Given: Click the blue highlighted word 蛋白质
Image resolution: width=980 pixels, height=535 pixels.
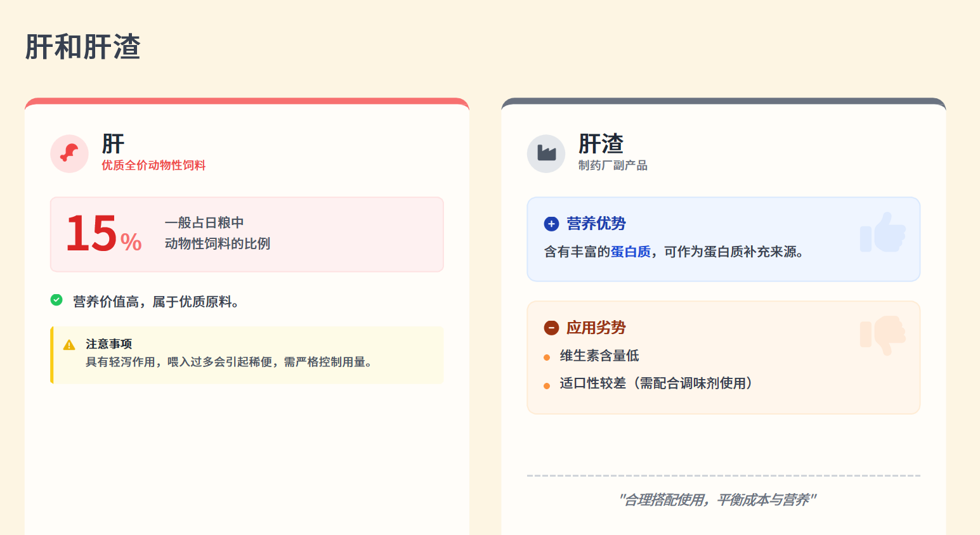Looking at the screenshot, I should [x=630, y=252].
